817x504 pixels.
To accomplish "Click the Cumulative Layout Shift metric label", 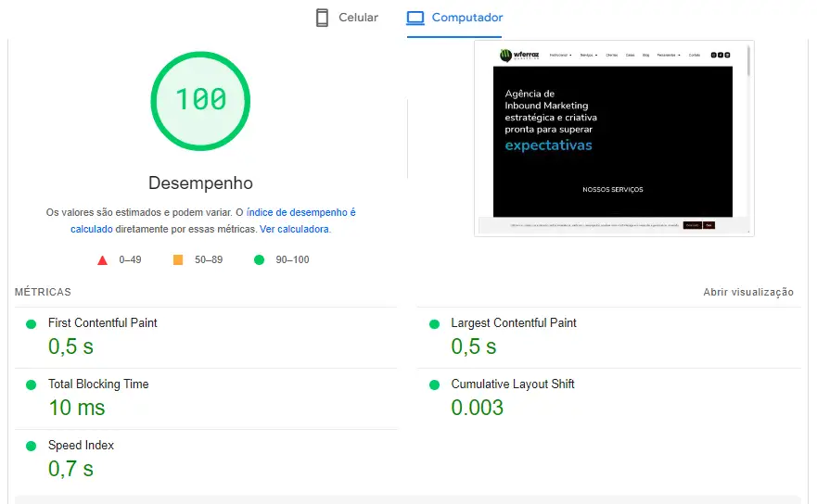I will [x=513, y=384].
